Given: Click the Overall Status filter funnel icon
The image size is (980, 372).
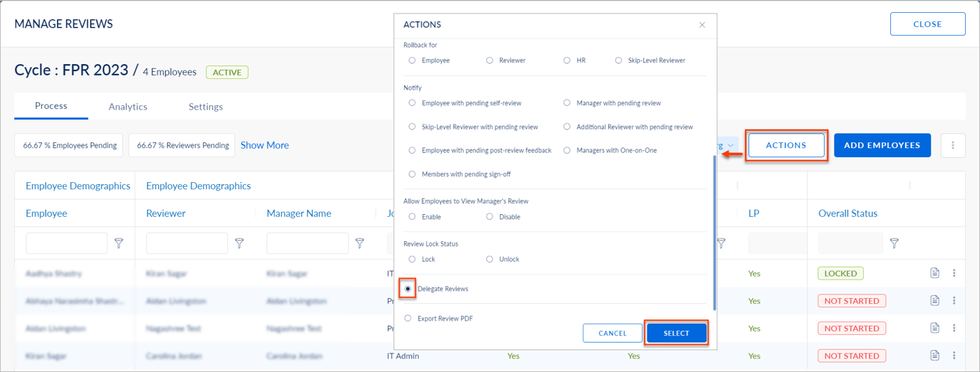Looking at the screenshot, I should [x=894, y=243].
